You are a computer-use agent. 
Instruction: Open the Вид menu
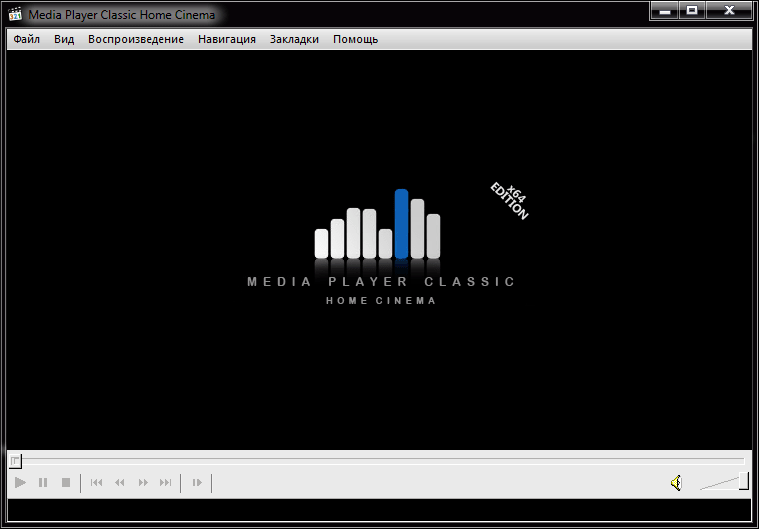click(x=64, y=39)
